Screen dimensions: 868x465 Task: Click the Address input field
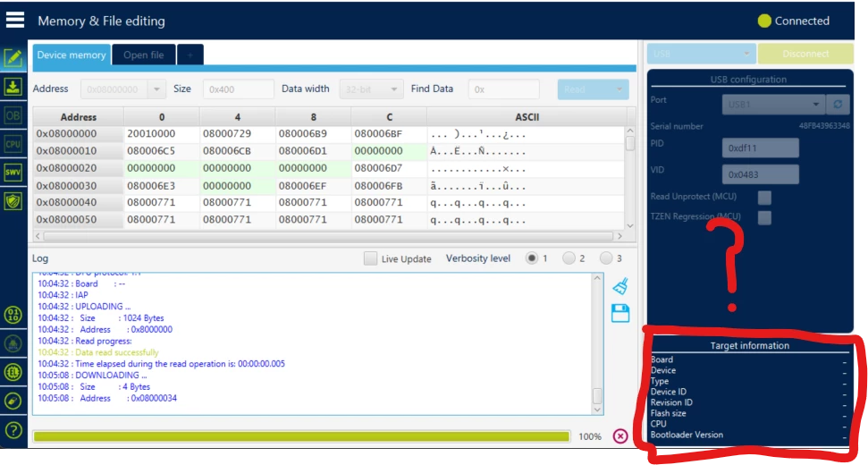[x=114, y=89]
